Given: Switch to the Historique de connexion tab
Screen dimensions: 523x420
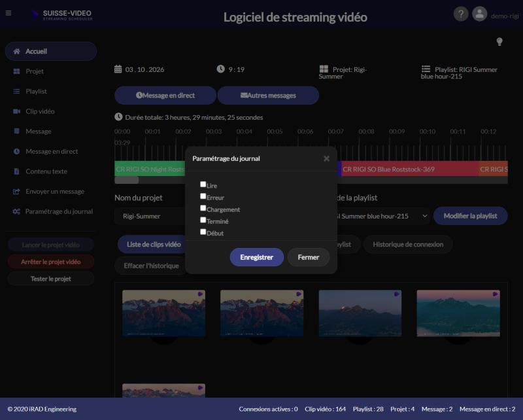Looking at the screenshot, I should [408, 245].
